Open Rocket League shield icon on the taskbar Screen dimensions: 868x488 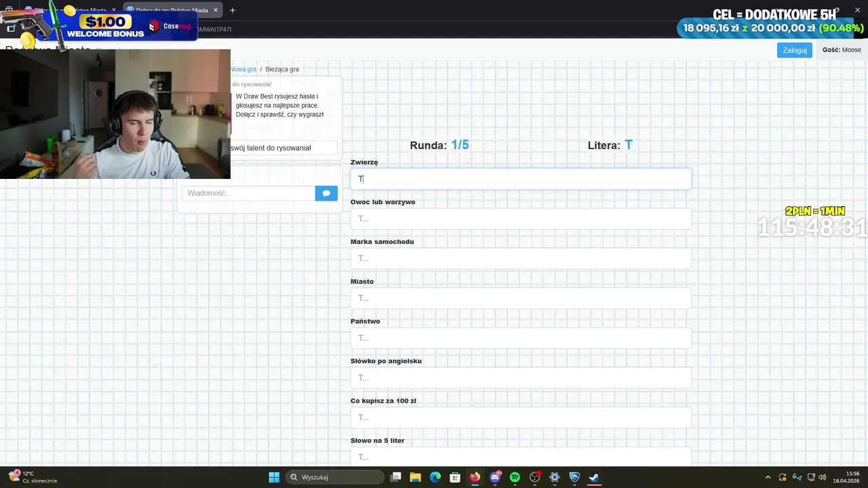(574, 477)
